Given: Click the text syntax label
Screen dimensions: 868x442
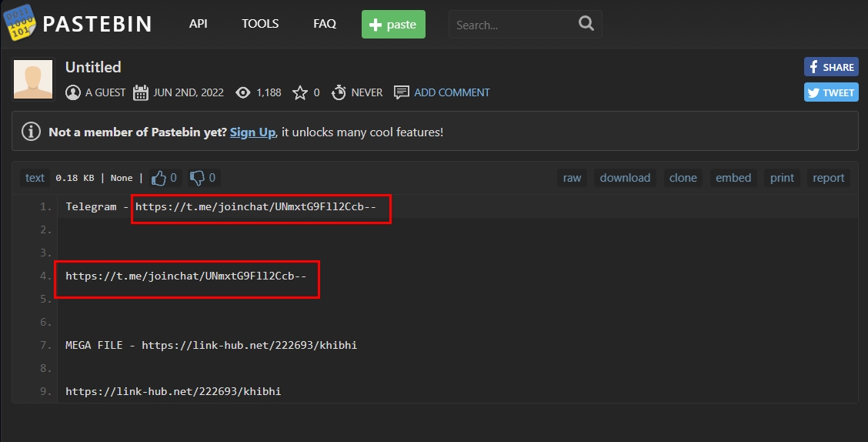Looking at the screenshot, I should click(x=35, y=178).
